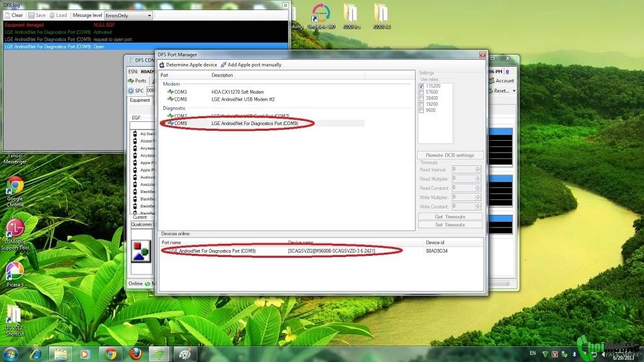Select the highlighted 'Open' log row
The image size is (644, 362).
[x=146, y=47]
